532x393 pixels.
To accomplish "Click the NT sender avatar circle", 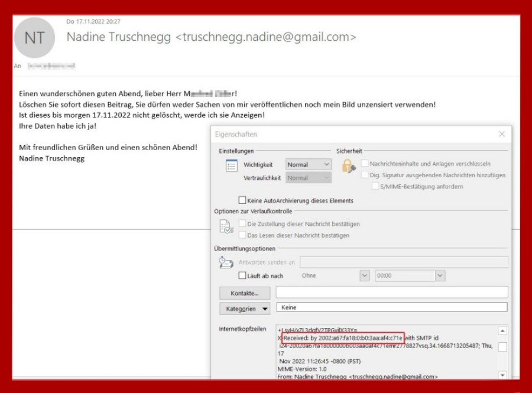I will (x=33, y=38).
